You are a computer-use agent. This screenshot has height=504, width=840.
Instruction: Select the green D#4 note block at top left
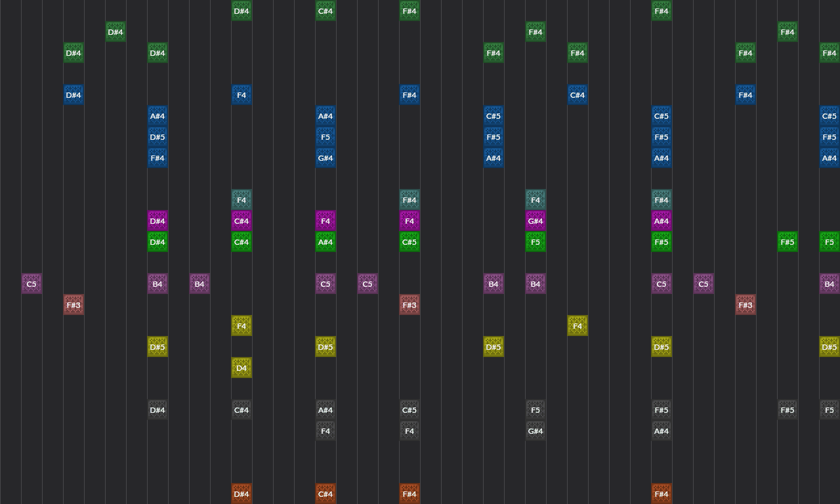click(73, 52)
